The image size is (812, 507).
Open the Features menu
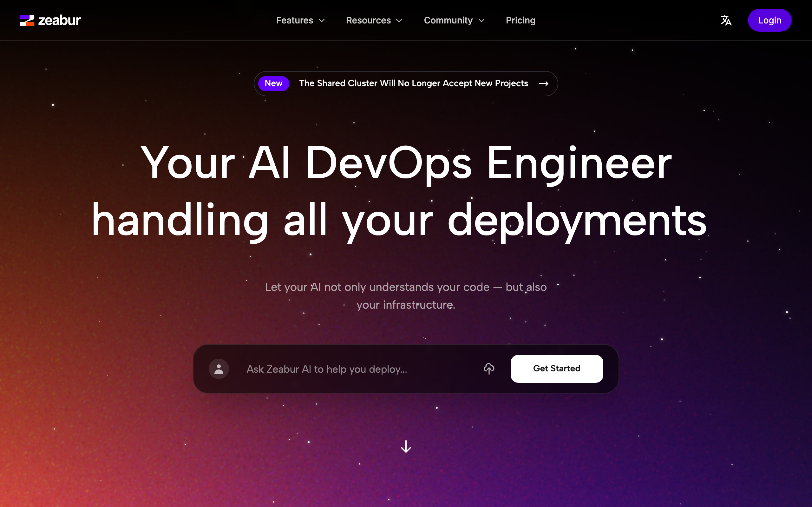click(x=294, y=21)
